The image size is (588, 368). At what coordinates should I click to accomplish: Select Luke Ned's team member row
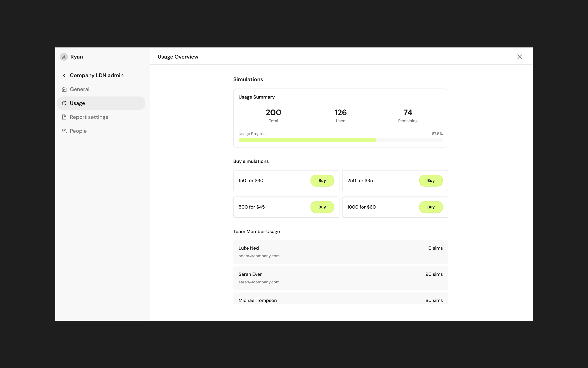click(340, 252)
